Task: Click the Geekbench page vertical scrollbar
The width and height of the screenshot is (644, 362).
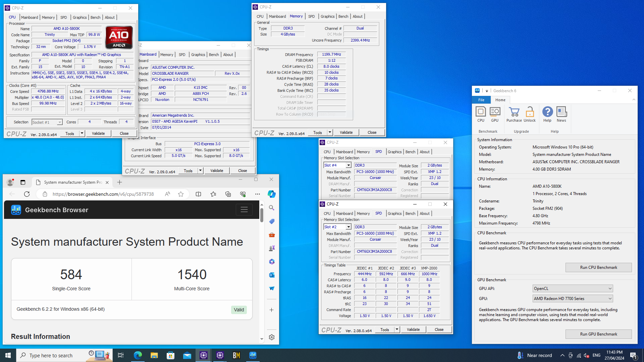Action: pos(262,215)
